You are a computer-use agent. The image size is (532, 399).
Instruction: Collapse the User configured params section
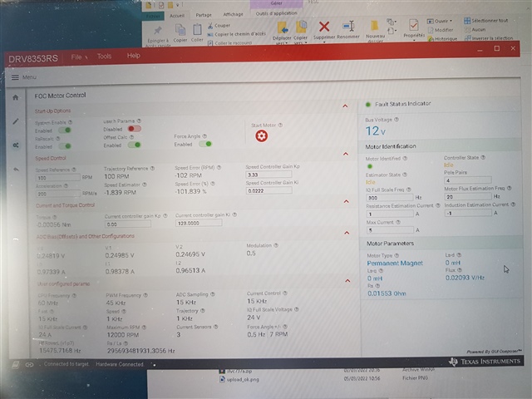coord(347,281)
